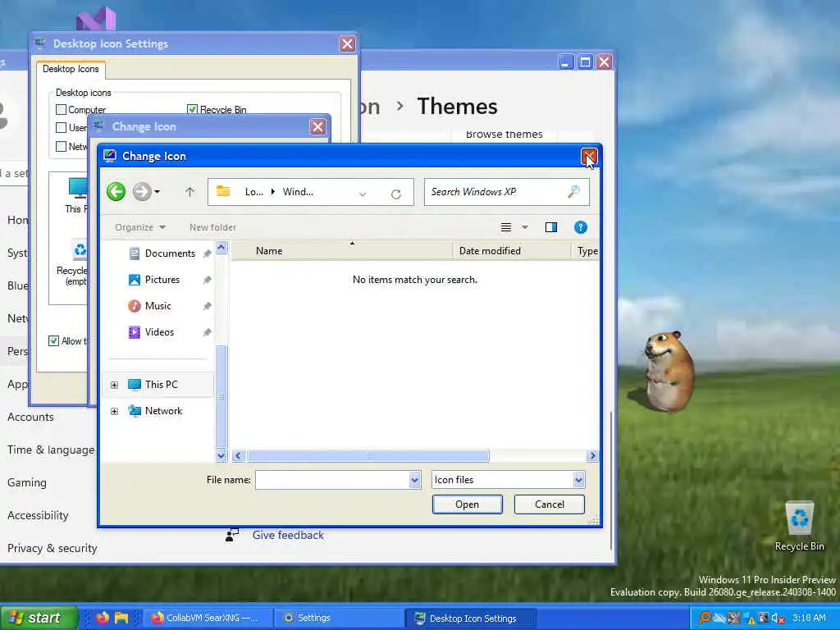Open Accounts in Settings sidebar

[30, 417]
